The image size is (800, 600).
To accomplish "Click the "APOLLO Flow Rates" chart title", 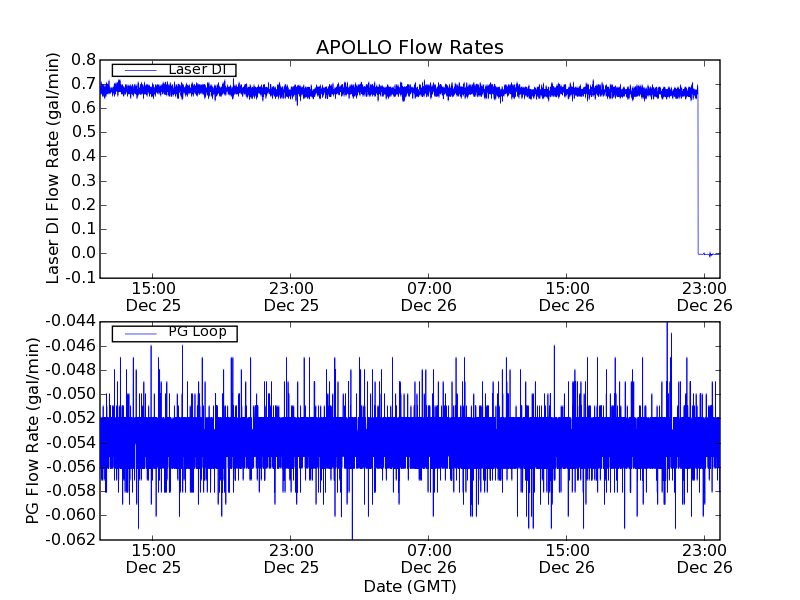I will pyautogui.click(x=409, y=47).
